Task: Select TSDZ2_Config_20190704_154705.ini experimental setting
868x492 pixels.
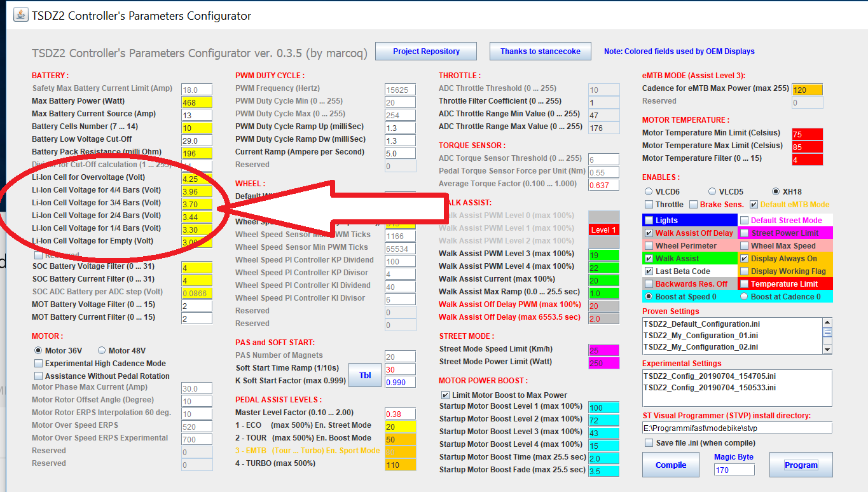Action: 709,376
